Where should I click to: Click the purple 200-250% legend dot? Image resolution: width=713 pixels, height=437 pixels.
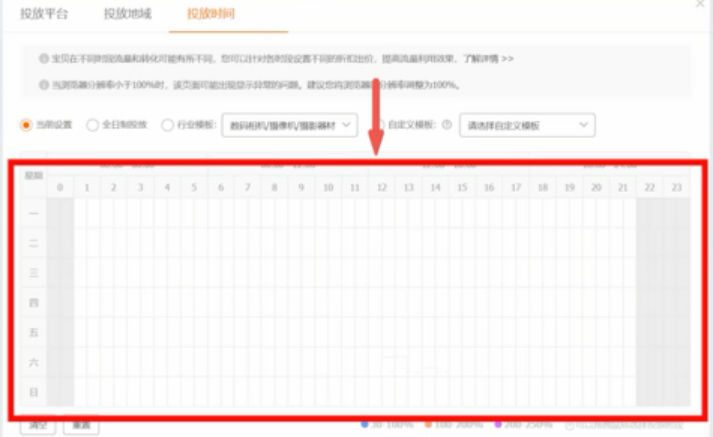498,425
